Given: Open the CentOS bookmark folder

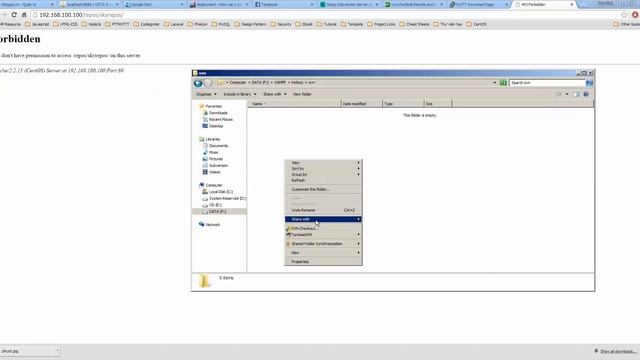Looking at the screenshot, I should 476,24.
